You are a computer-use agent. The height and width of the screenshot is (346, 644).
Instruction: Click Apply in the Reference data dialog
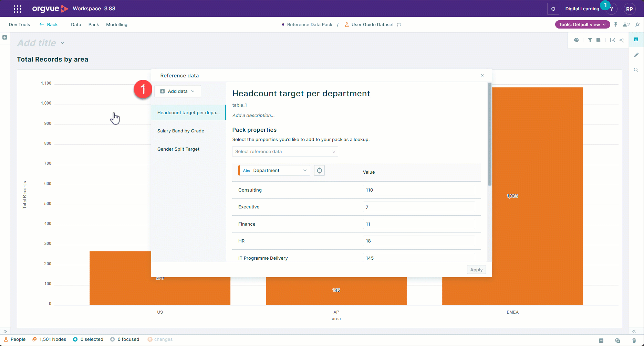[476, 270]
